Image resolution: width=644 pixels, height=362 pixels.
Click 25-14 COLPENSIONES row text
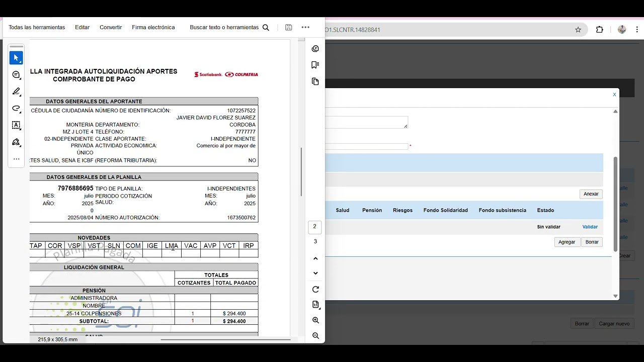click(94, 314)
